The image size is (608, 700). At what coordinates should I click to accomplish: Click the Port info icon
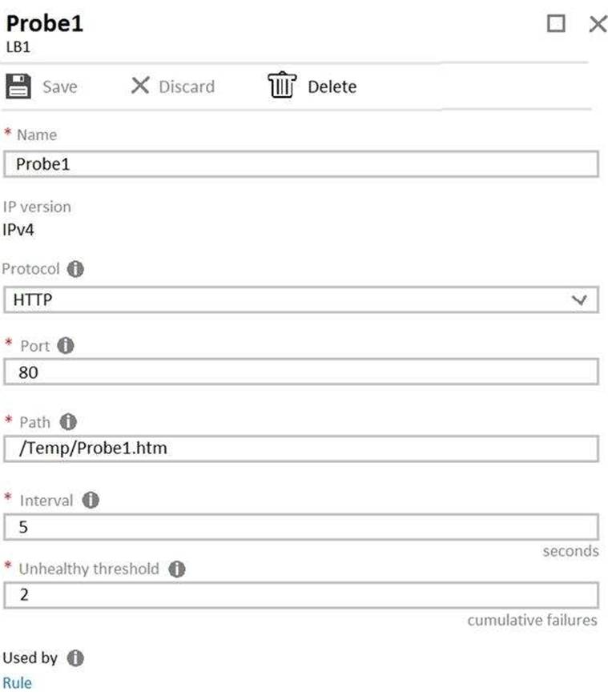pyautogui.click(x=66, y=346)
